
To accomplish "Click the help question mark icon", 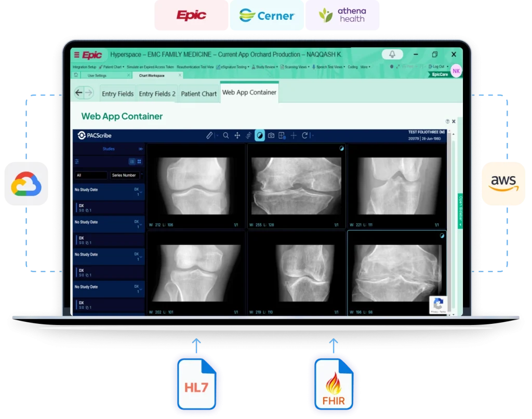I will click(x=447, y=121).
